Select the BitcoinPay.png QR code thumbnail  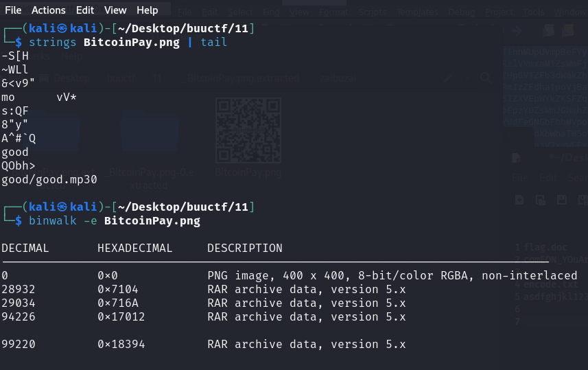pyautogui.click(x=248, y=130)
